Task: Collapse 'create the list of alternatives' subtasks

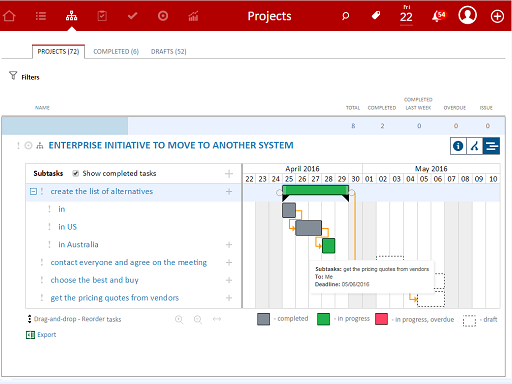Action: (x=33, y=191)
